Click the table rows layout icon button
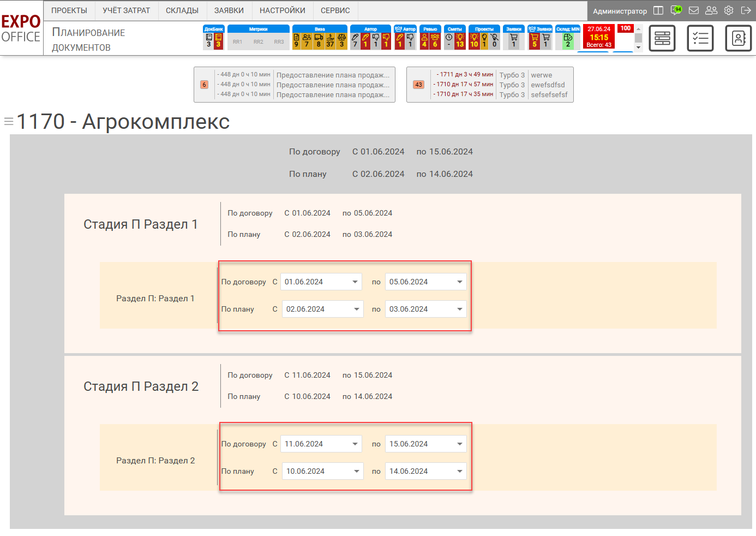 coord(662,38)
